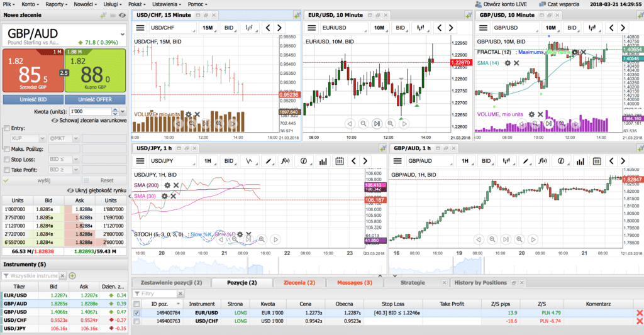Open the calendar icon in GBP/AUD chart toolbar
644x335 pixels.
[x=597, y=161]
